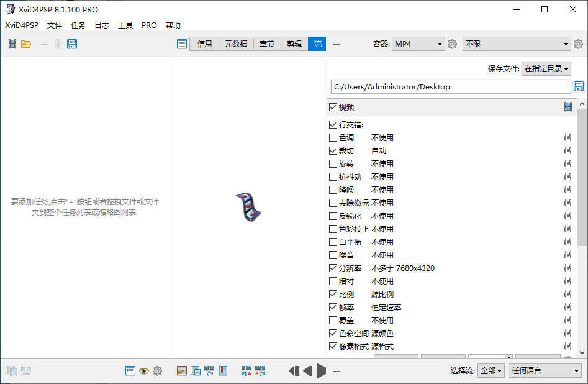Click the blue floppy disk save icon in top-left toolbar
The width and height of the screenshot is (588, 384).
72,44
